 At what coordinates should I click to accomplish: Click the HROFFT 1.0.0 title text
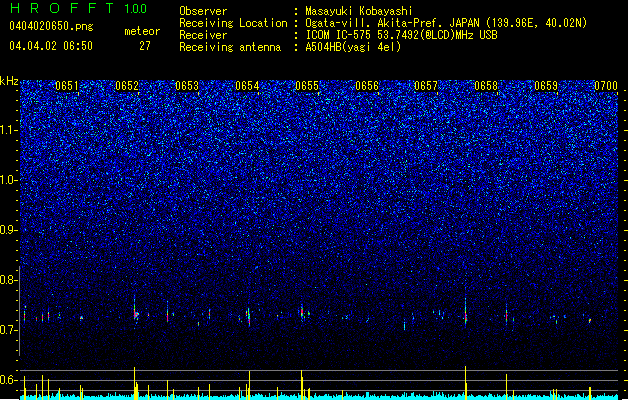tap(78, 8)
